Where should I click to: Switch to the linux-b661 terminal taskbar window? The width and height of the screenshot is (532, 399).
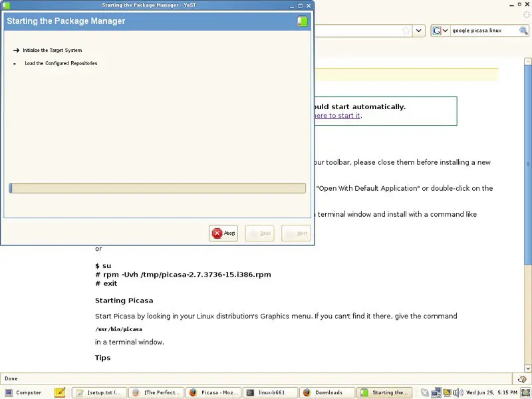click(x=271, y=392)
